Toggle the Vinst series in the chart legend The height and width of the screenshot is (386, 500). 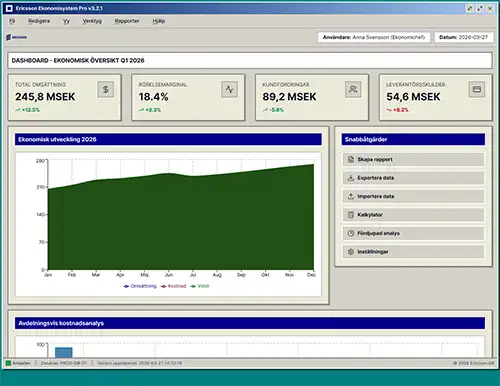pyautogui.click(x=200, y=286)
